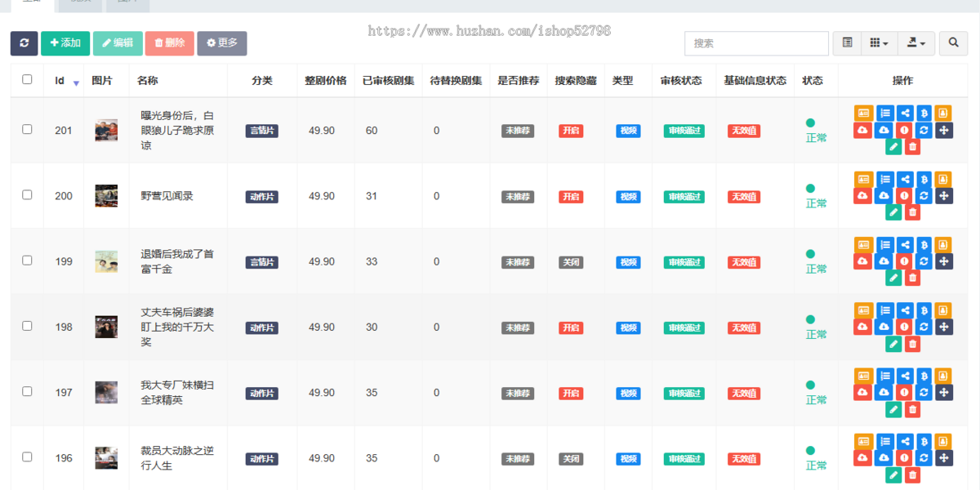Click the 编辑 button in toolbar
Image resolution: width=980 pixels, height=490 pixels.
[x=118, y=43]
